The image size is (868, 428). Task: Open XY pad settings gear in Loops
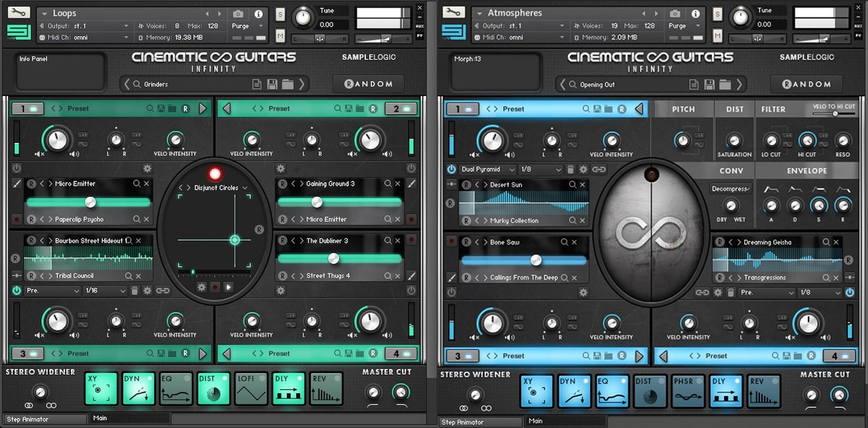tap(202, 287)
